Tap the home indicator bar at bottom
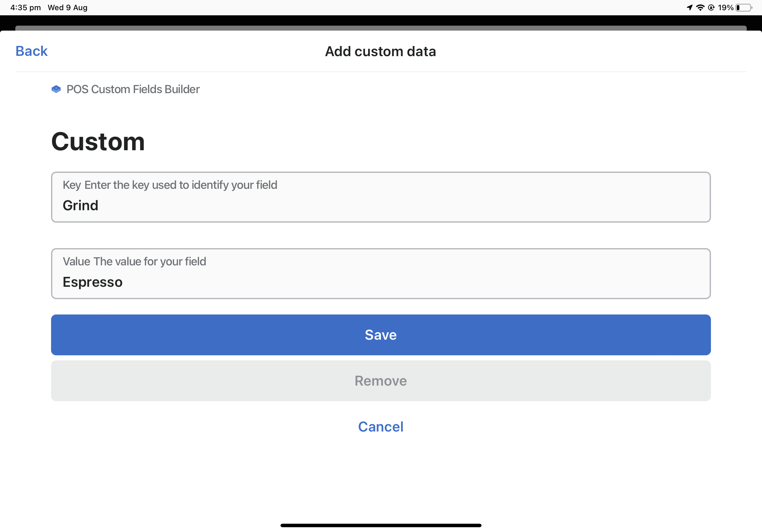This screenshot has height=532, width=762. click(x=381, y=525)
